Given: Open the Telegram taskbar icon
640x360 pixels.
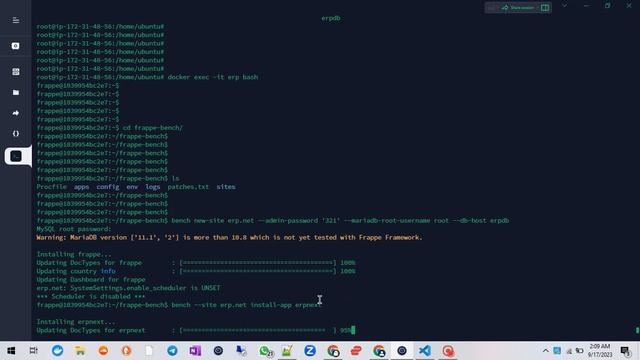Looking at the screenshot, I should coord(172,351).
